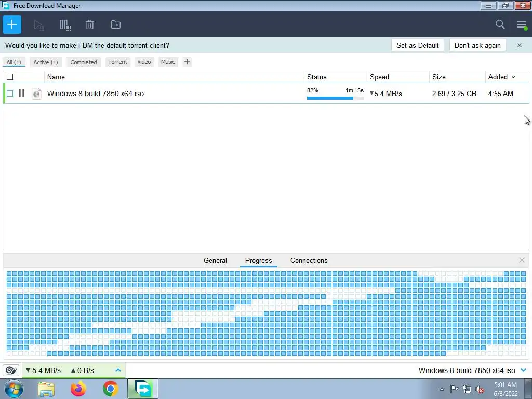Expand the speed panel chevron

tap(118, 370)
